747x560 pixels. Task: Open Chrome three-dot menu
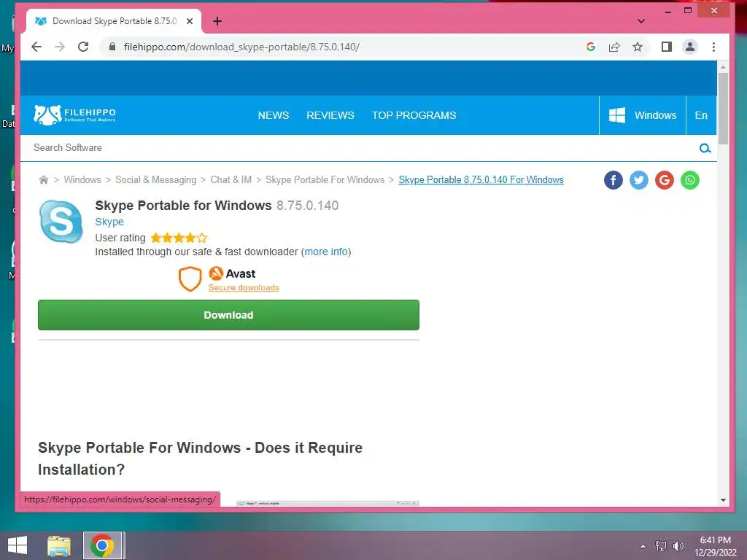[x=713, y=47]
